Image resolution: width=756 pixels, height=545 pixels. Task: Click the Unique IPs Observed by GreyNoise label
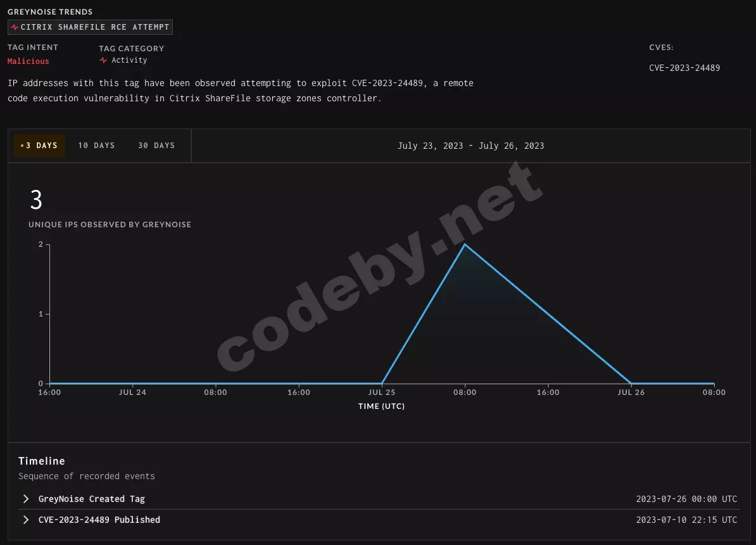click(110, 225)
